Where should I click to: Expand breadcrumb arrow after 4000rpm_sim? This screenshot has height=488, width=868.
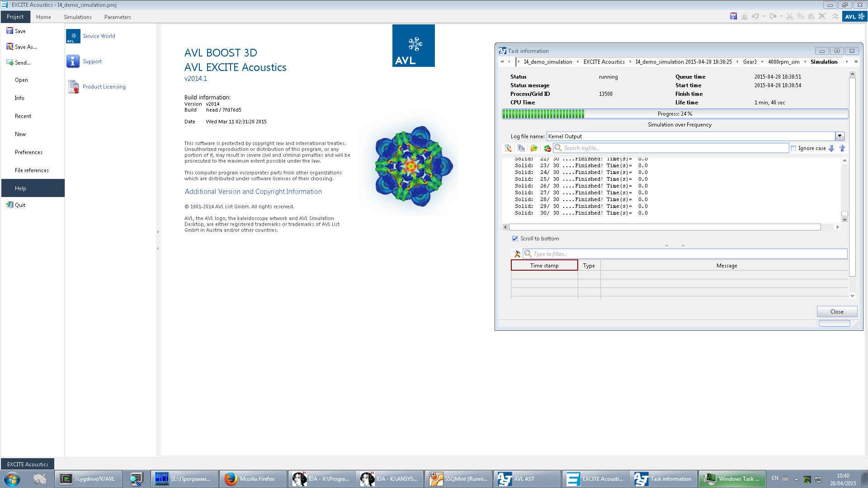[x=805, y=62]
